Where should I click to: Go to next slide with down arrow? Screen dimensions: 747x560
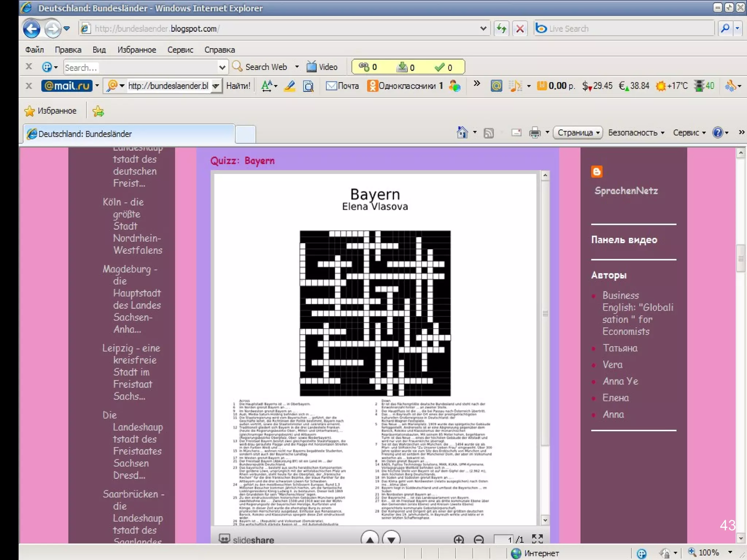pos(391,539)
